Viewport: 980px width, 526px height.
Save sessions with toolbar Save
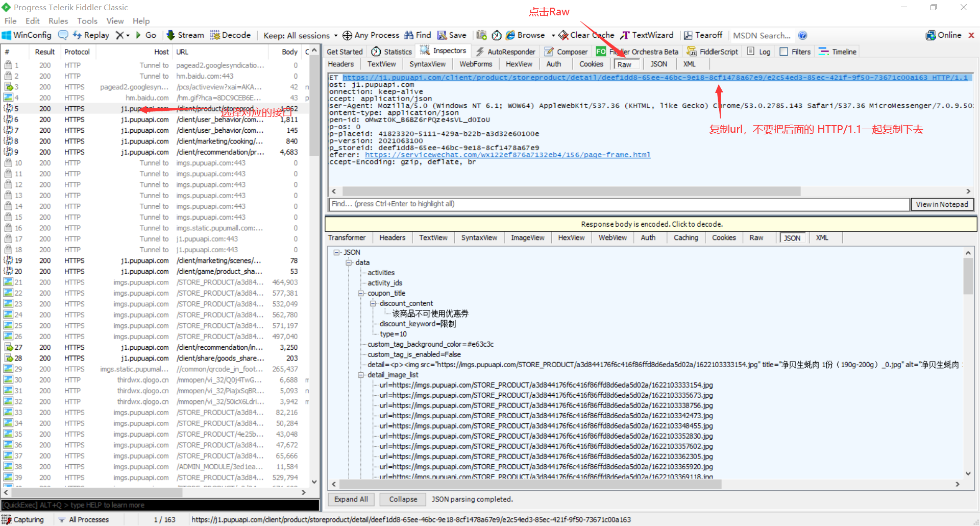click(x=452, y=35)
